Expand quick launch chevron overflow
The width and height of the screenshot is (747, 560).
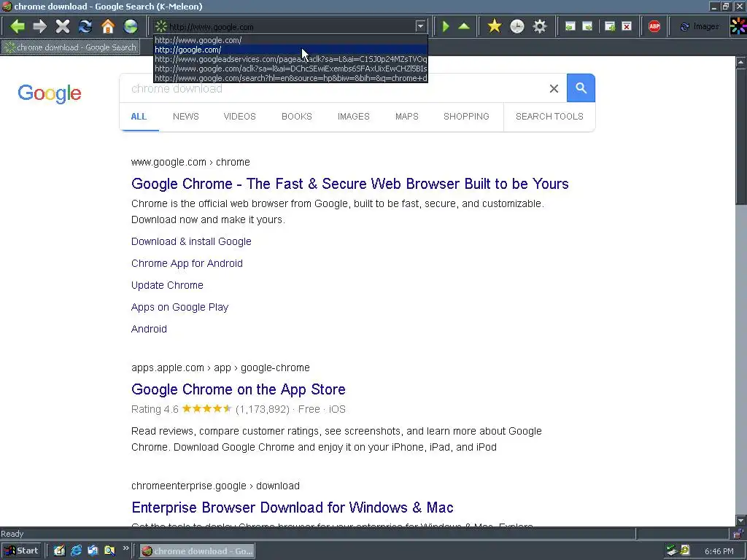point(125,548)
